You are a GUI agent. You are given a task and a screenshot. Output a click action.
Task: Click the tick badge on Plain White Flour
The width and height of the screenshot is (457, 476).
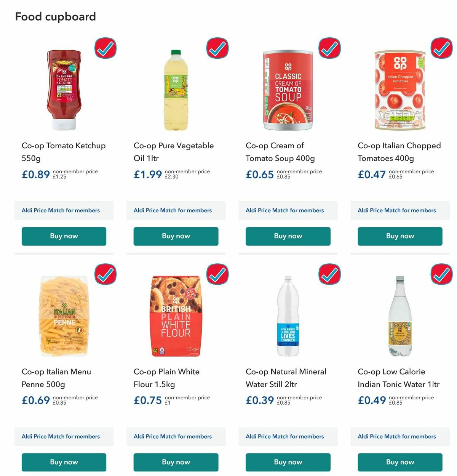217,274
